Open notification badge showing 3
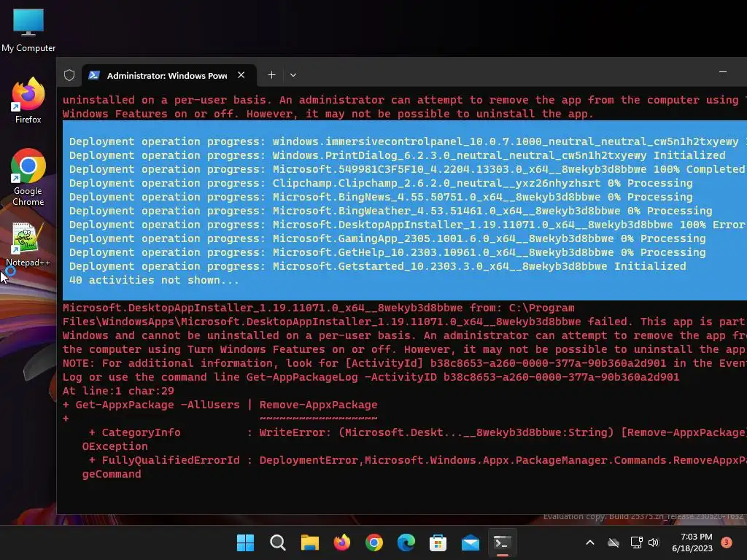This screenshot has height=560, width=747. pyautogui.click(x=727, y=542)
